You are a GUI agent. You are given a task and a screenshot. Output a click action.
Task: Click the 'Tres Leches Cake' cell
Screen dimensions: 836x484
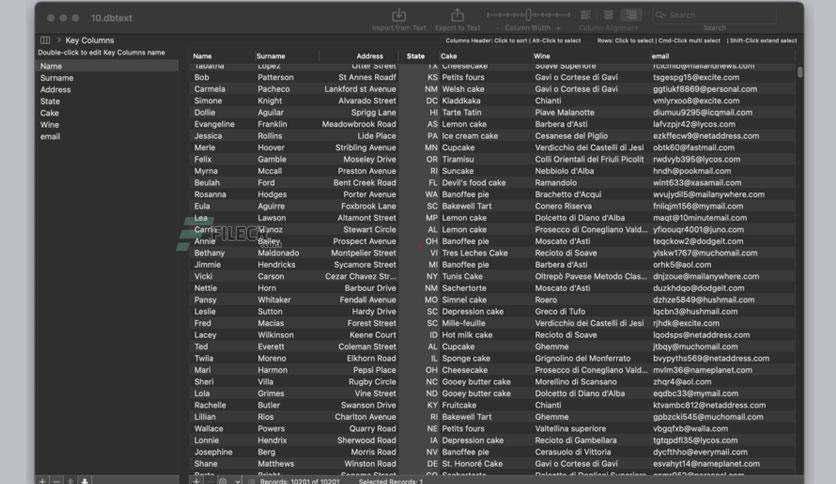(475, 253)
